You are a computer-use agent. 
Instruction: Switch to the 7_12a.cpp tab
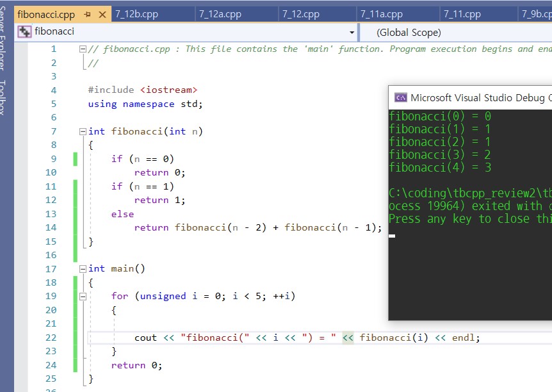220,14
